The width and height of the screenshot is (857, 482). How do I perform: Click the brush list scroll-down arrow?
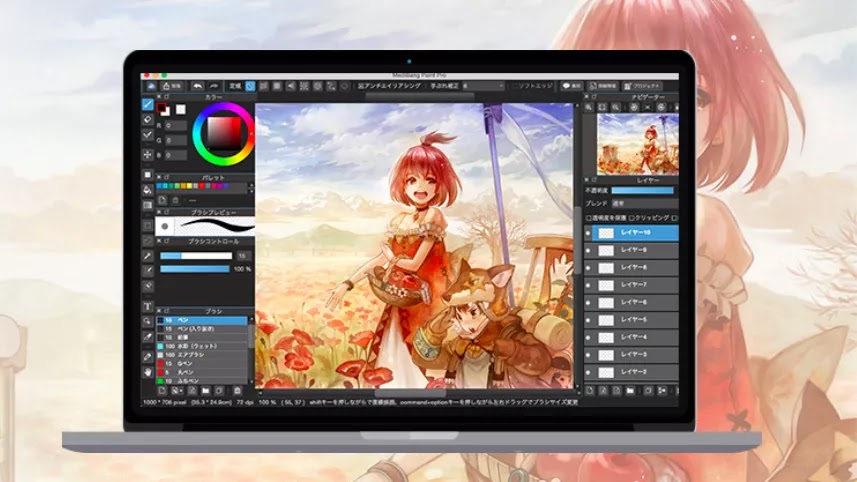[251, 381]
